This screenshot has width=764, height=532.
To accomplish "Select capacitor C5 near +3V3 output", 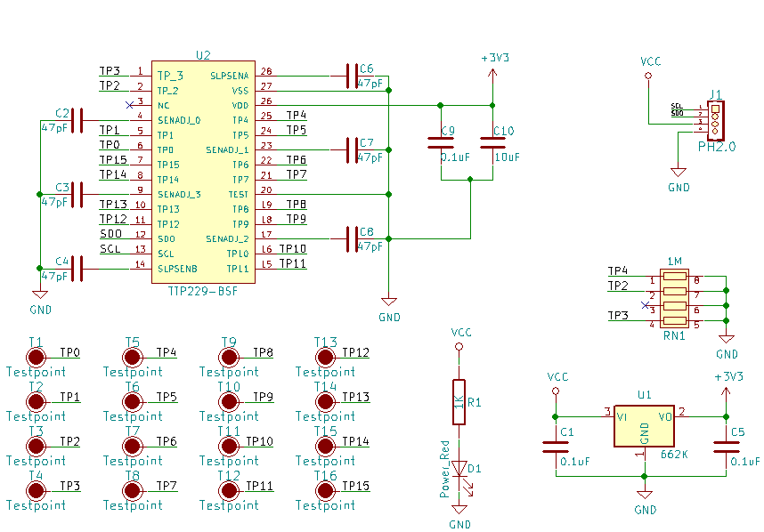I will point(726,447).
